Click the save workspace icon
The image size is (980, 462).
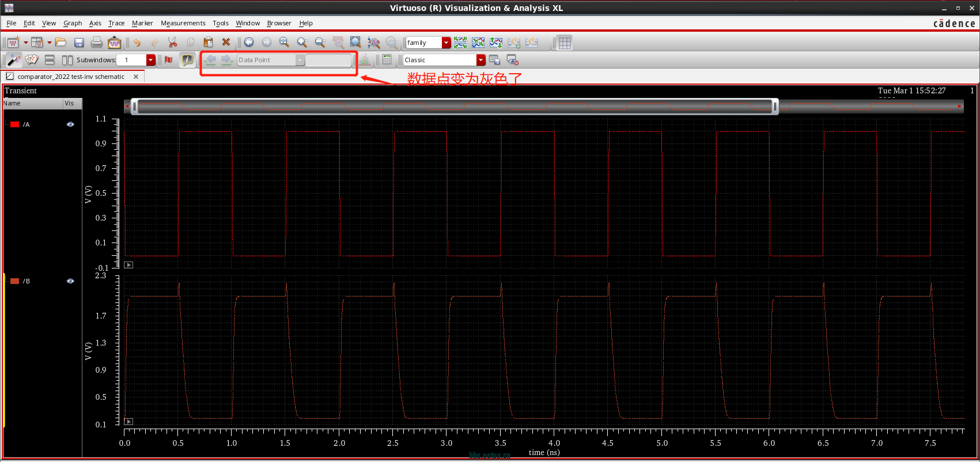(x=494, y=60)
